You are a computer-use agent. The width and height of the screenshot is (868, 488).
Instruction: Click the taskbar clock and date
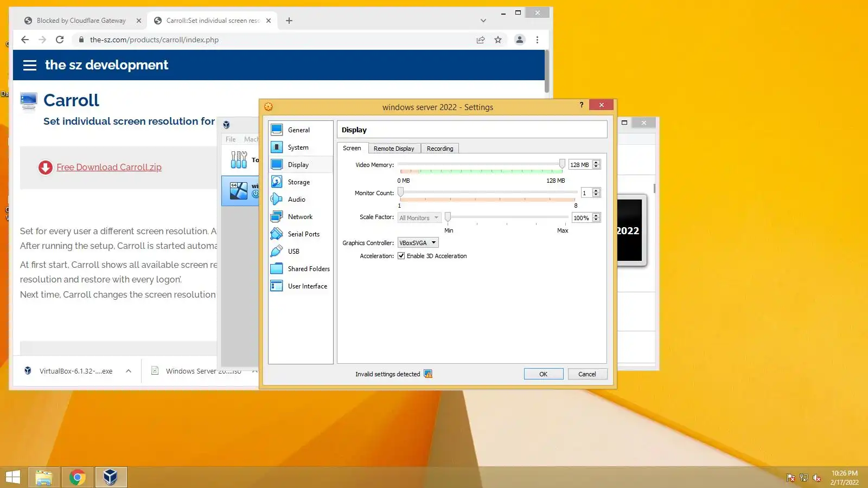(x=845, y=478)
